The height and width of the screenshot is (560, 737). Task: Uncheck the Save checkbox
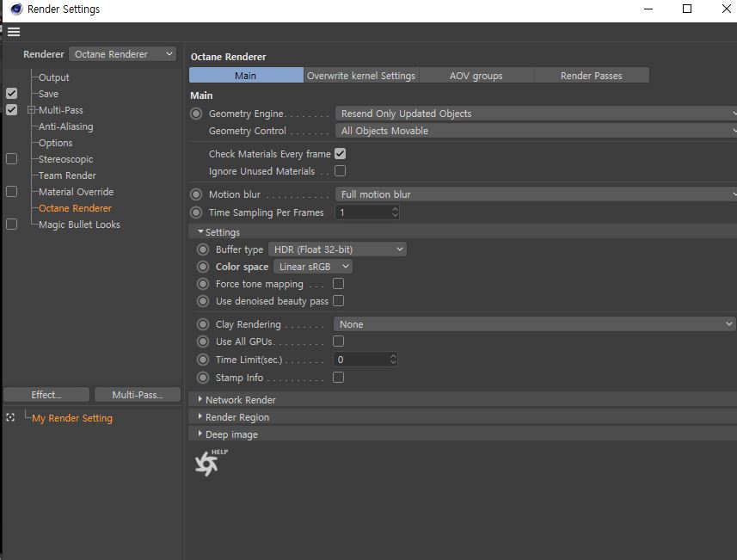pos(12,94)
